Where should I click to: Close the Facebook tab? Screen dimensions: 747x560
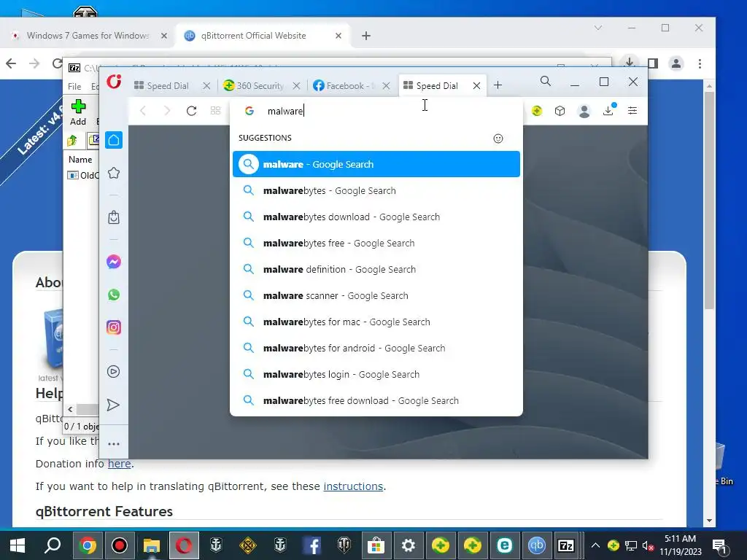387,86
